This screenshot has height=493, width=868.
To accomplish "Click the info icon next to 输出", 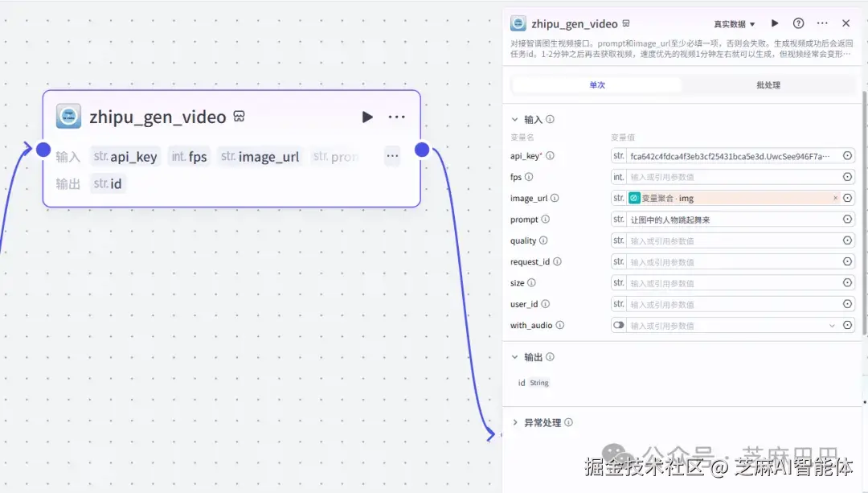I will coord(550,357).
